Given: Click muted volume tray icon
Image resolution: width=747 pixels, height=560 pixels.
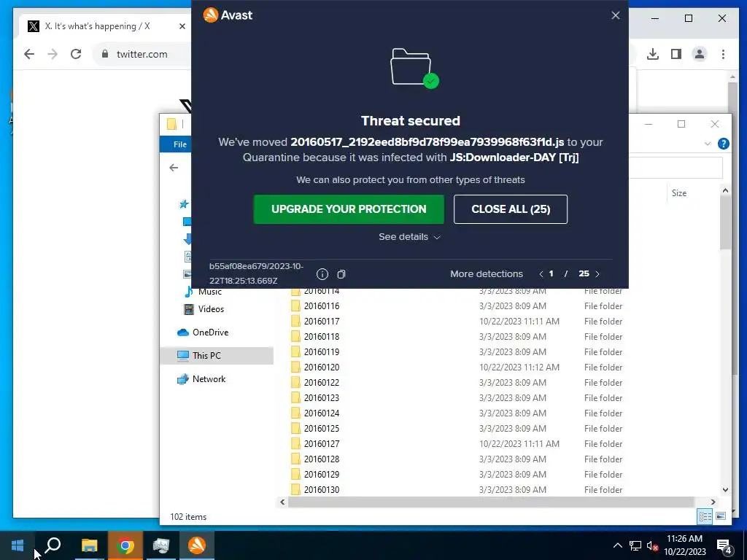Looking at the screenshot, I should coord(652,545).
